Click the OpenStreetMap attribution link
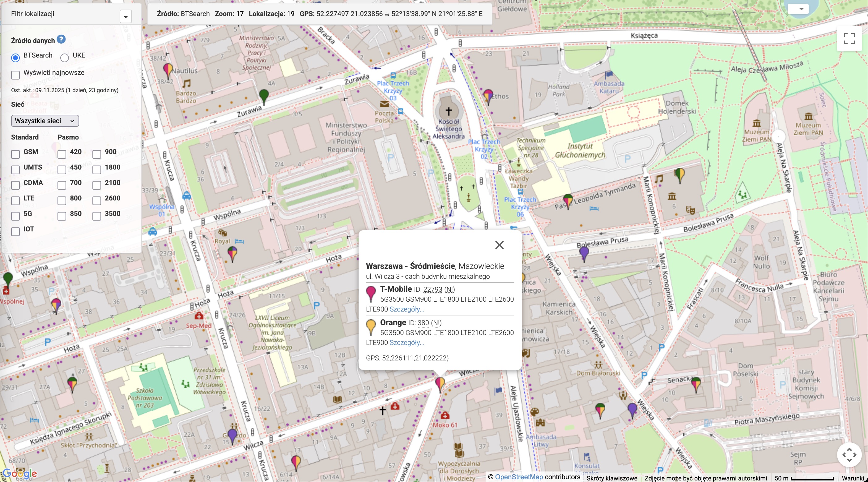 coord(519,477)
